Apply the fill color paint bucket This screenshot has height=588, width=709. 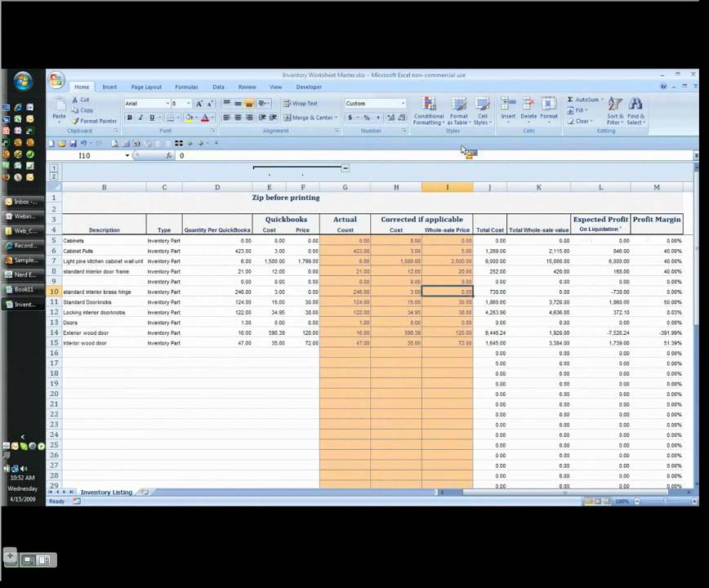coord(190,118)
